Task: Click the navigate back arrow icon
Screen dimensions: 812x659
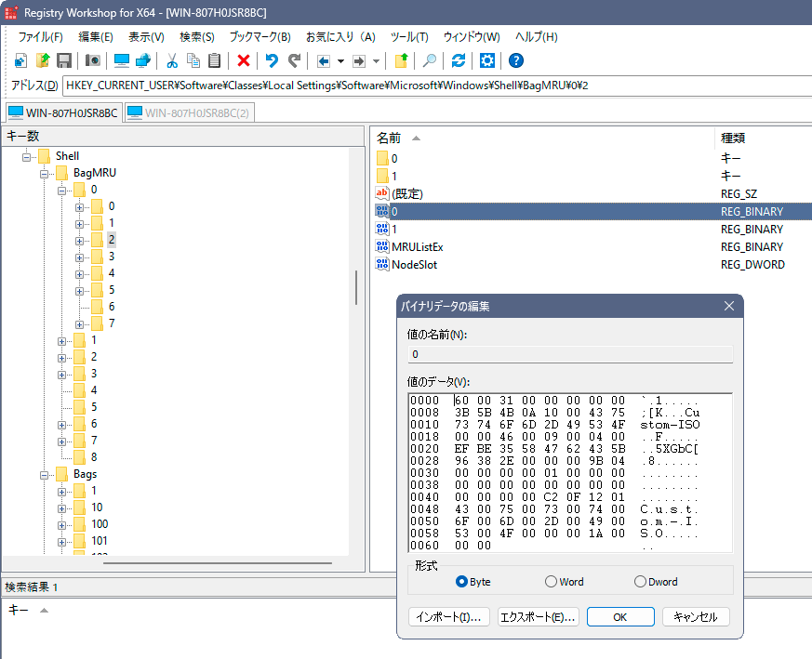Action: (x=323, y=61)
